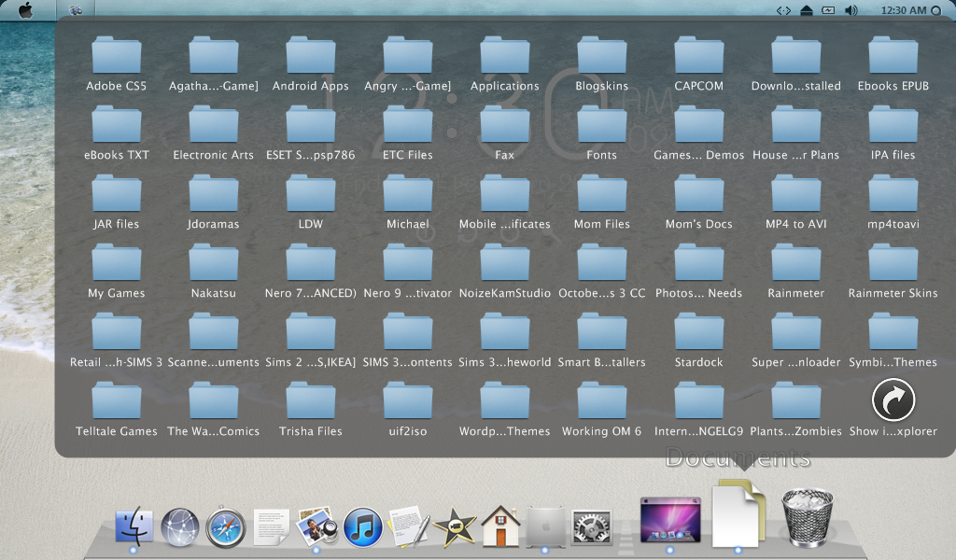The height and width of the screenshot is (560, 956).
Task: Click the 12:30 AM clock in menu bar
Action: point(904,10)
